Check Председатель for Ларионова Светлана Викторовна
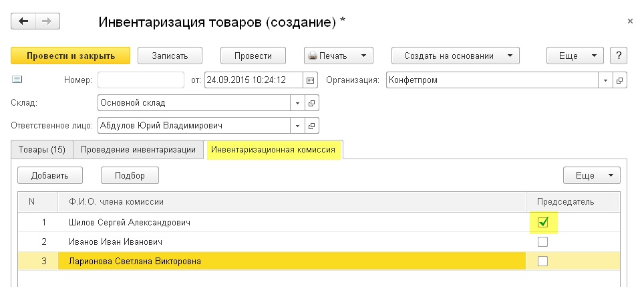The height and width of the screenshot is (299, 644). [542, 261]
